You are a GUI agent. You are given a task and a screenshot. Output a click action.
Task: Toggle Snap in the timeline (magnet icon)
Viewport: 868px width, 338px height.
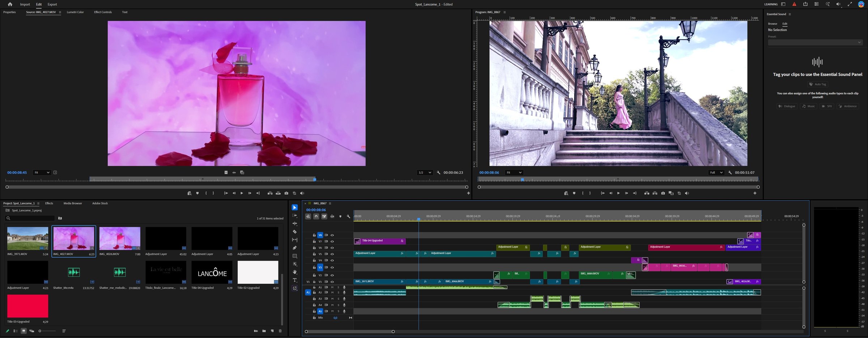(x=316, y=216)
